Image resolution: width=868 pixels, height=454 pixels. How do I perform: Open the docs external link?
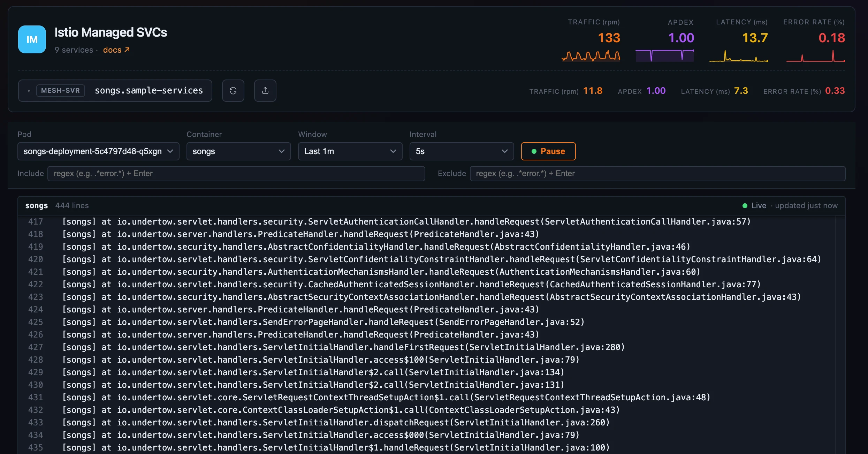pos(116,50)
